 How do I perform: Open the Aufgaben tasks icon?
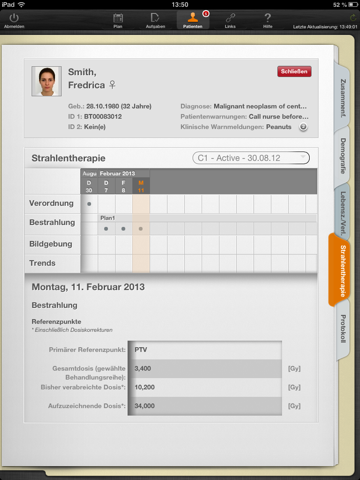[155, 18]
